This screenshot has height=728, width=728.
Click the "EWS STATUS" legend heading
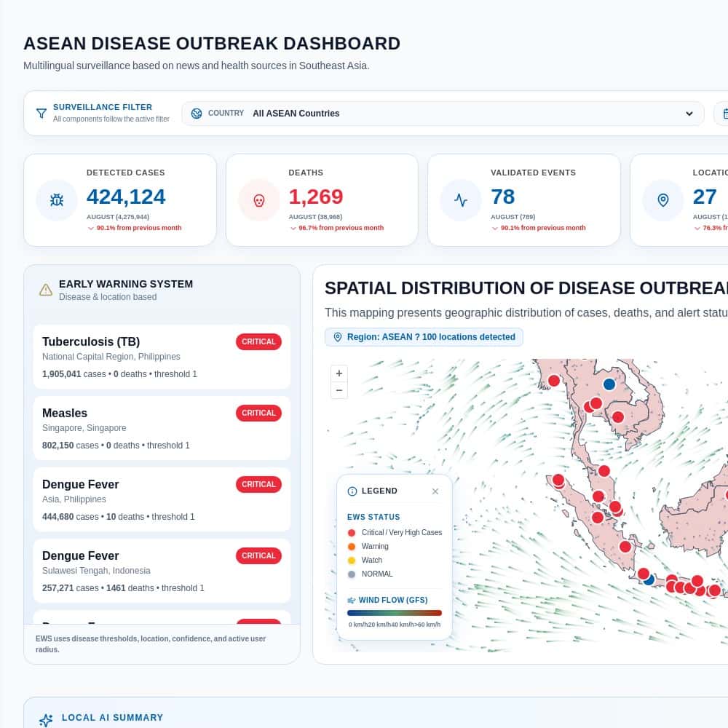373,517
